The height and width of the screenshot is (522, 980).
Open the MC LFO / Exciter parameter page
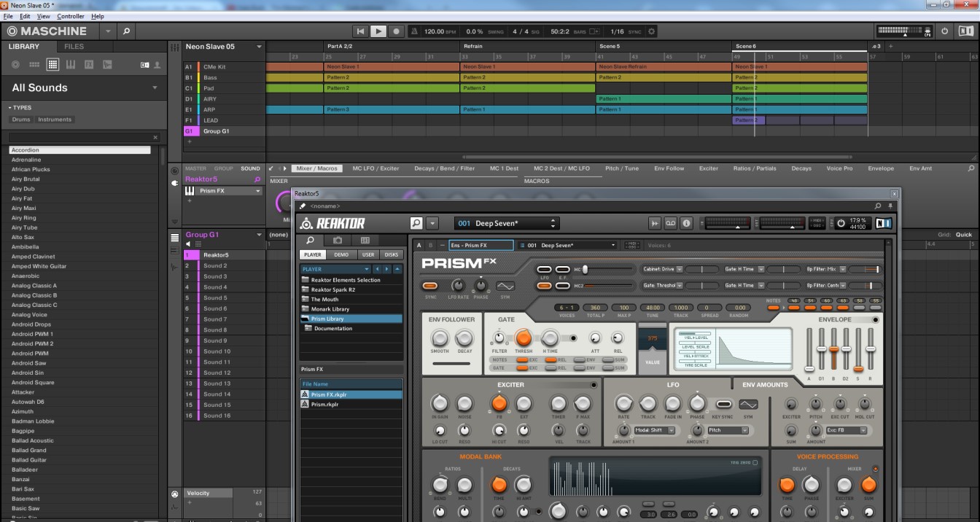pyautogui.click(x=376, y=168)
